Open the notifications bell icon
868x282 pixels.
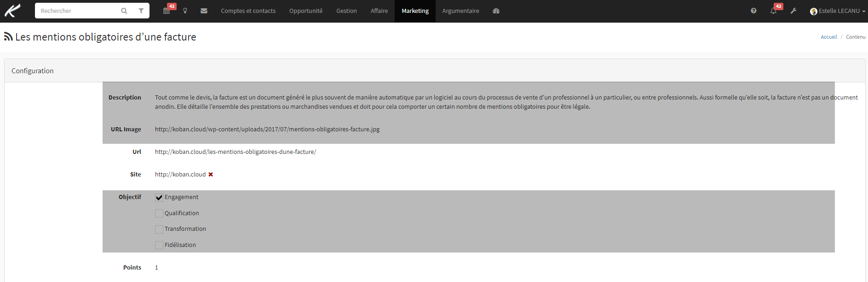[x=774, y=11]
